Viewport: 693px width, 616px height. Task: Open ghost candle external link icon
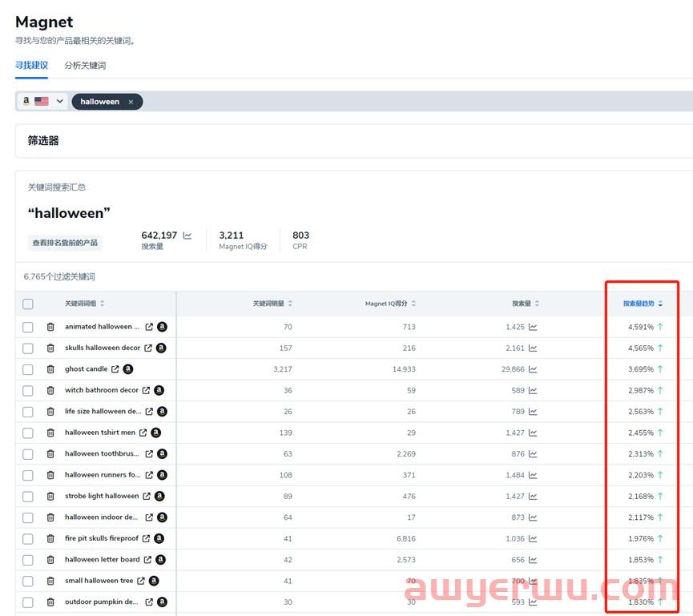(115, 369)
